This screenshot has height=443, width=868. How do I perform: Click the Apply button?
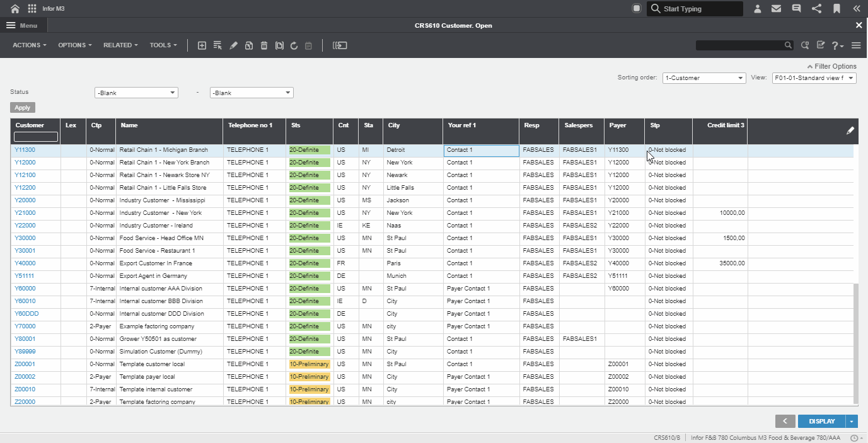pyautogui.click(x=23, y=108)
